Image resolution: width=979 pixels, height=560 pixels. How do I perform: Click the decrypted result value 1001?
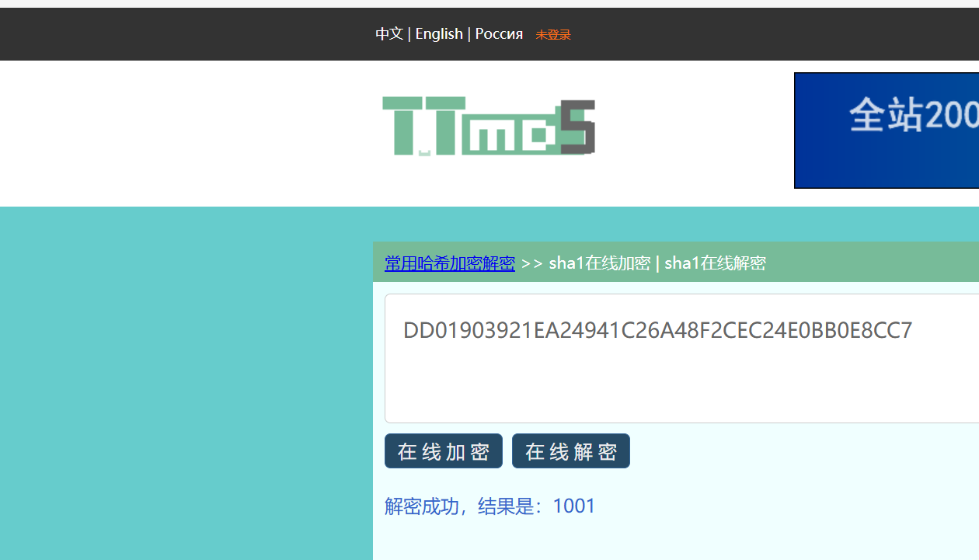tap(574, 506)
